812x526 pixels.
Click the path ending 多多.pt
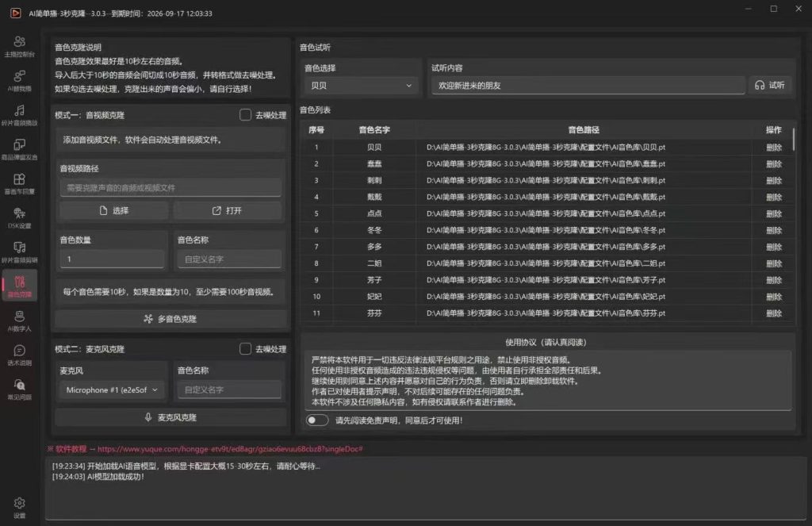[x=546, y=247]
